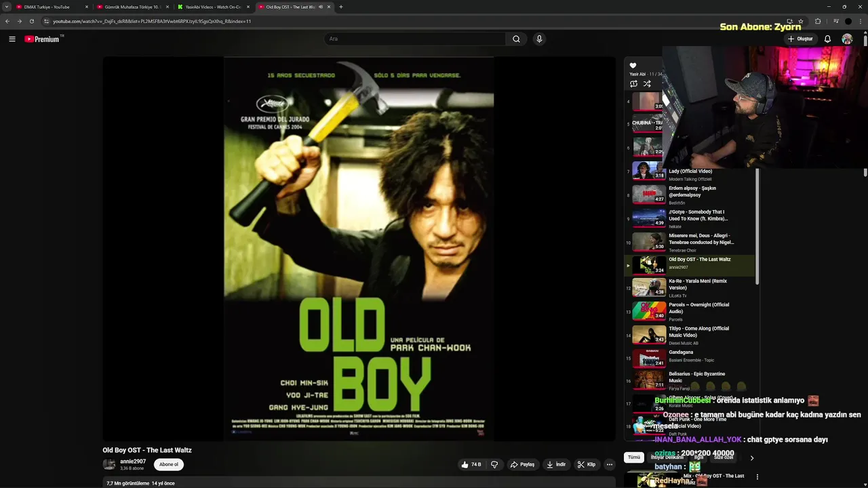This screenshot has height=488, width=868.
Task: Click the playlist panel scrollbar
Action: coord(757,227)
